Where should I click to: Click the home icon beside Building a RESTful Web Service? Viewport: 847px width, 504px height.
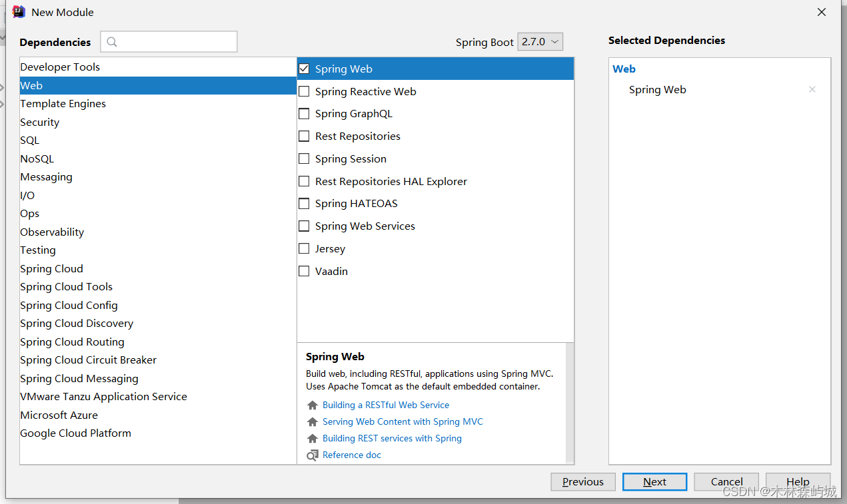pos(313,405)
